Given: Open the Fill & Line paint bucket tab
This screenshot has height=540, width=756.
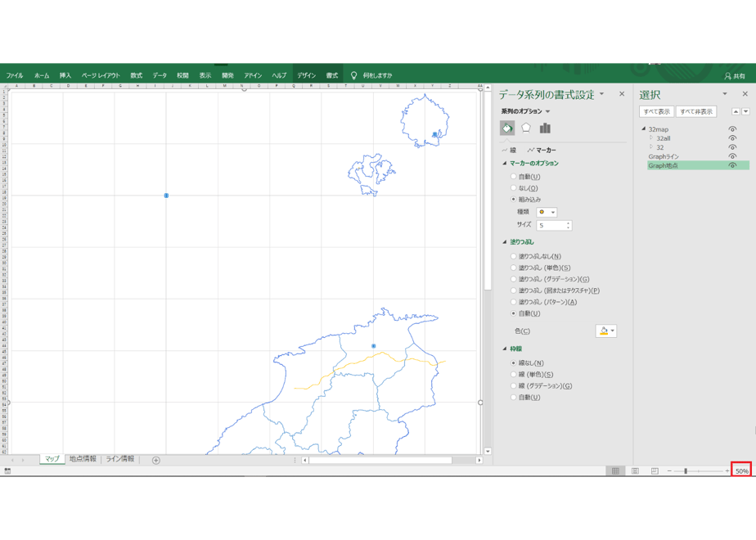Looking at the screenshot, I should [x=507, y=128].
